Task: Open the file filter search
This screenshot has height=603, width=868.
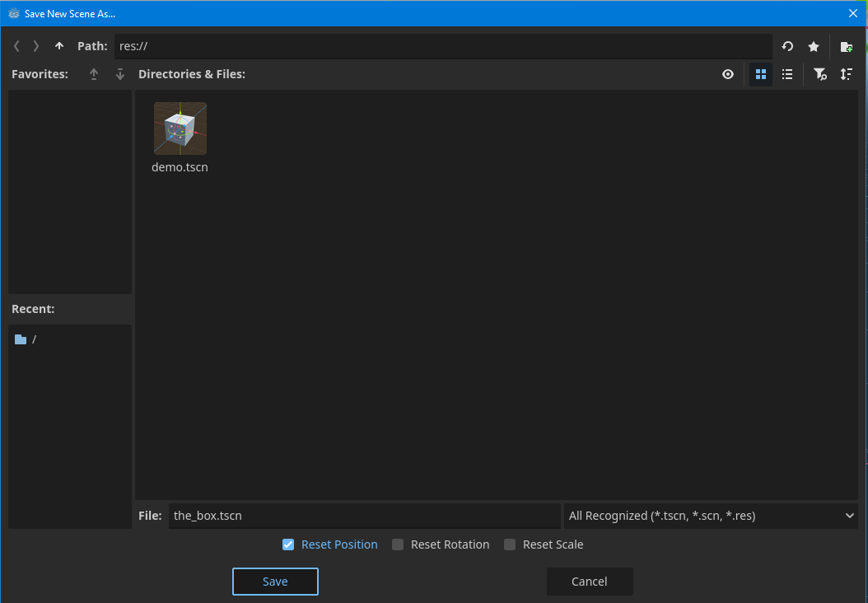Action: click(819, 74)
